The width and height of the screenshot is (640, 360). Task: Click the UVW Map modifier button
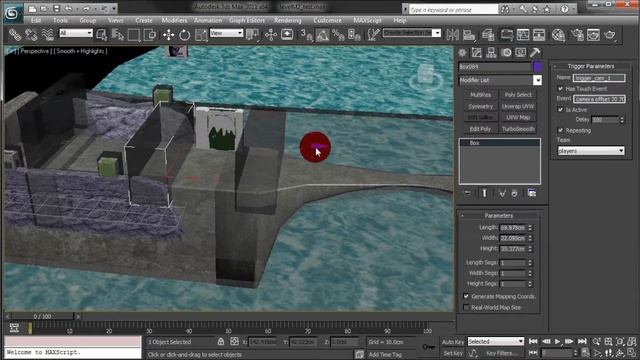click(518, 118)
